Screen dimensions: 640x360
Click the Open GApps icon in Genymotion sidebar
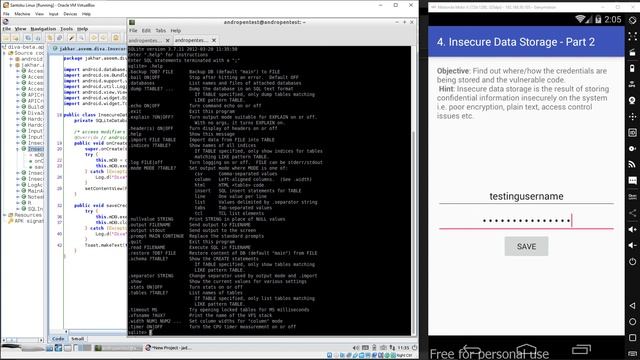(x=632, y=197)
